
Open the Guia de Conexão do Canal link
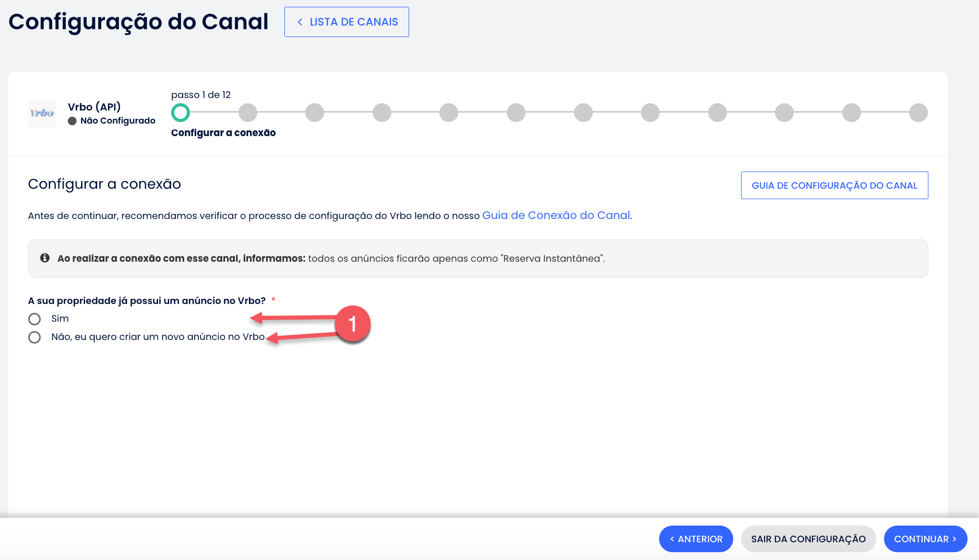click(x=556, y=215)
